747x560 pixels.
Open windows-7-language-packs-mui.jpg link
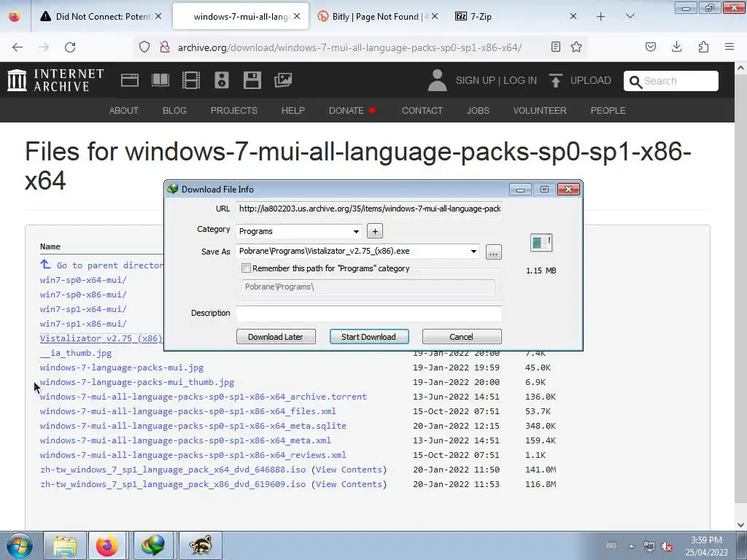122,367
